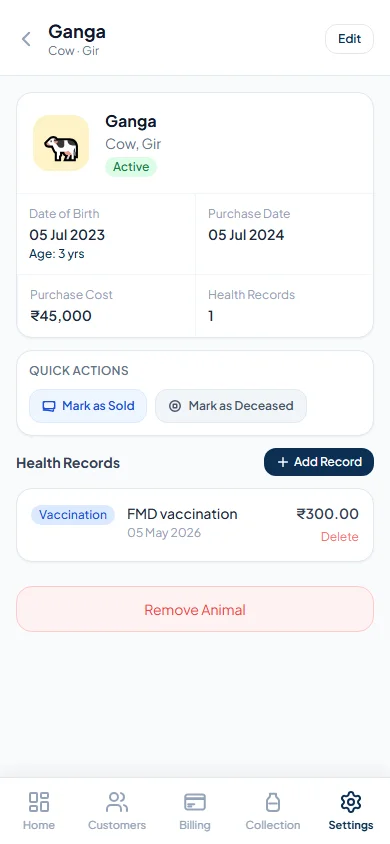
Task: Click the Remove Animal button
Action: [195, 609]
